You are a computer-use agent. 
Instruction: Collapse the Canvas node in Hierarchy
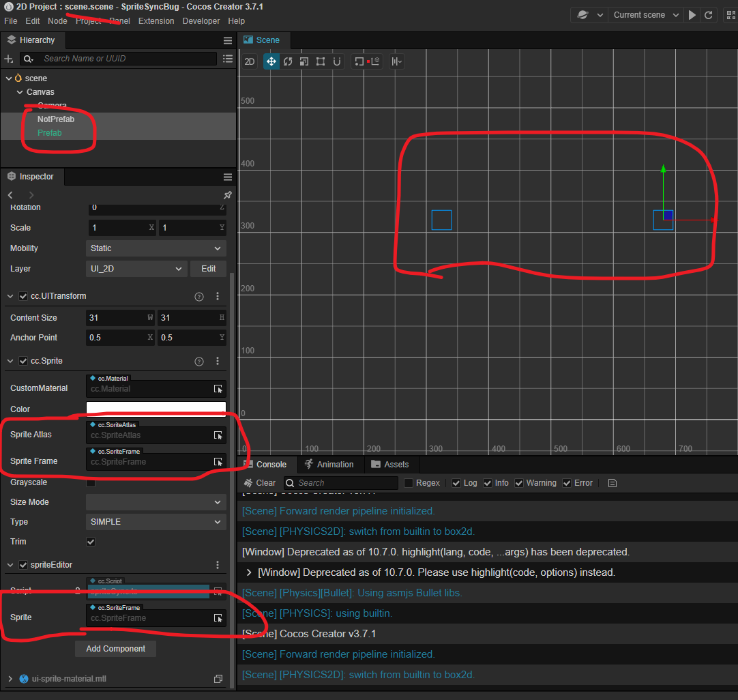click(x=19, y=92)
